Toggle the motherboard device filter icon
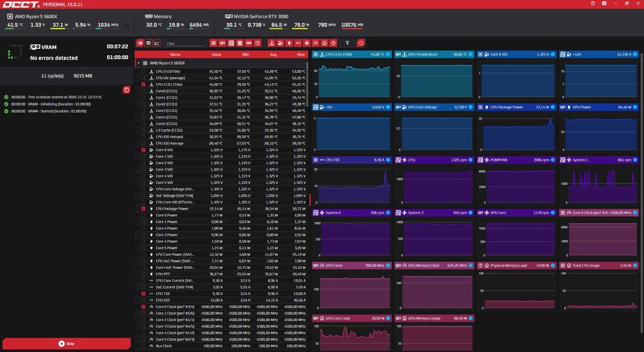This screenshot has height=352, width=644. [x=231, y=43]
